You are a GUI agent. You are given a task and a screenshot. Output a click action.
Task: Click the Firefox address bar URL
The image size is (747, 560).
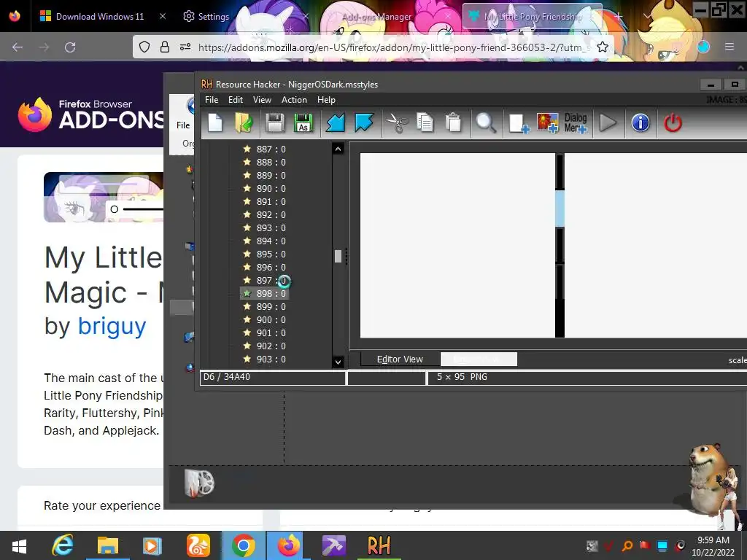click(x=394, y=47)
